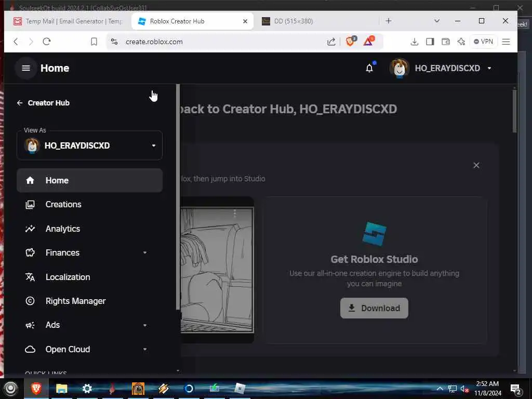Open Brave Wallet icon
532x399 pixels.
click(x=445, y=42)
